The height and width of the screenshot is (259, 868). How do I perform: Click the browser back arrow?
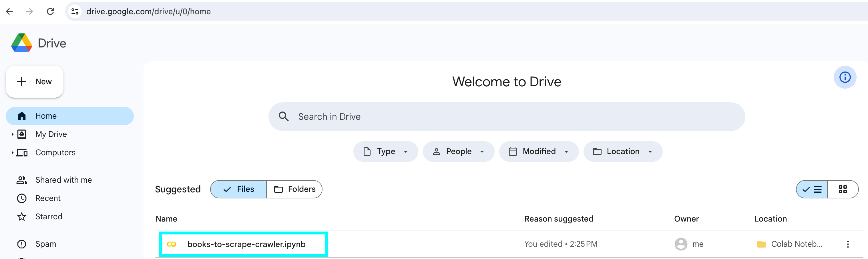[x=9, y=11]
